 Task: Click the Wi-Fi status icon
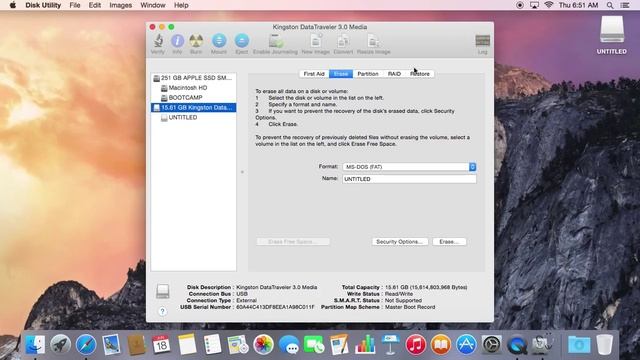coord(549,5)
